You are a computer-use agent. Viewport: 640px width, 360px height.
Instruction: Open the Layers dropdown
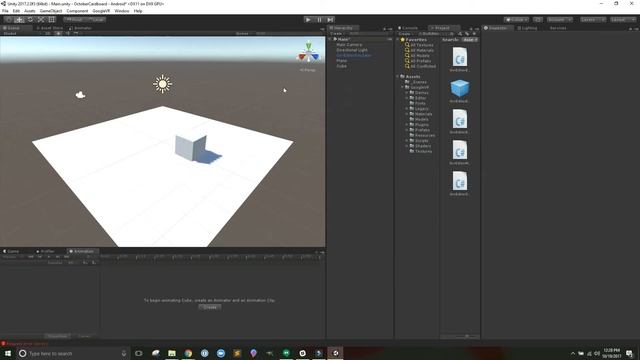pos(593,19)
